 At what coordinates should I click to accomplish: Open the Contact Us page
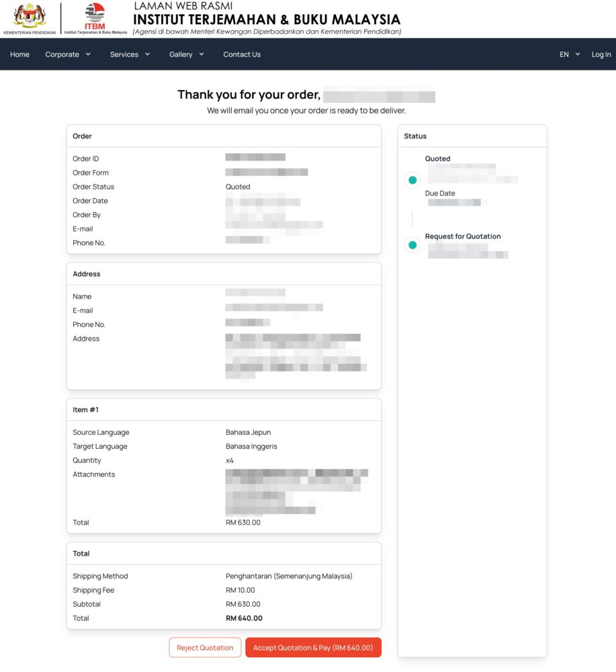[x=242, y=54]
